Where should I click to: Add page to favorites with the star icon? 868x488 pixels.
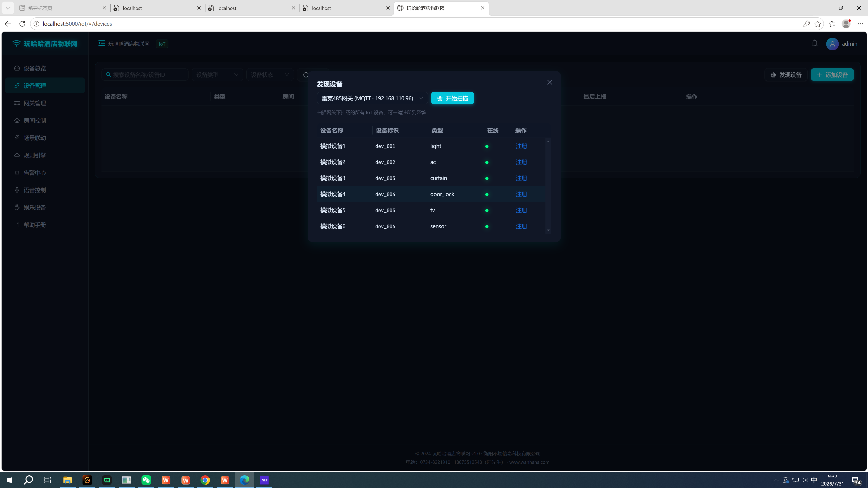817,23
